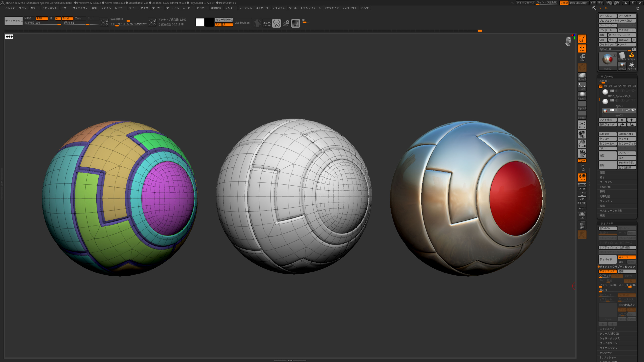Open the Transform (トランスフォーム) menu
The width and height of the screenshot is (644, 362).
click(310, 8)
